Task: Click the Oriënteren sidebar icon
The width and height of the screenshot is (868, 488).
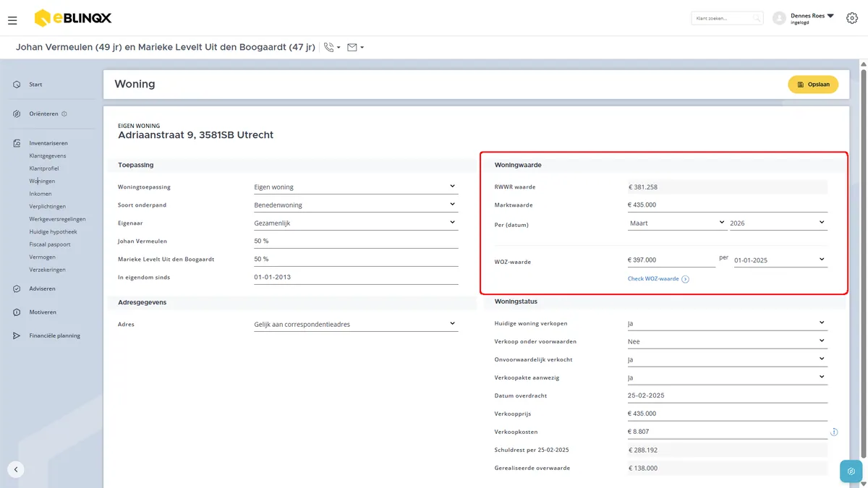Action: point(17,114)
